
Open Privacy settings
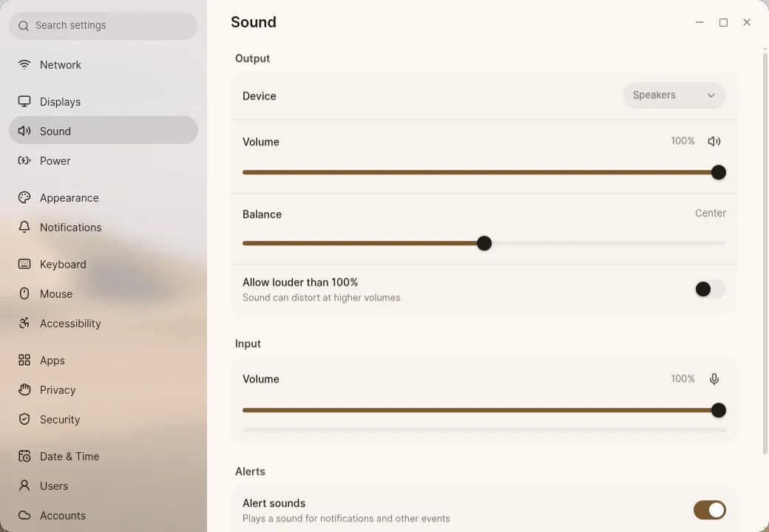104,390
